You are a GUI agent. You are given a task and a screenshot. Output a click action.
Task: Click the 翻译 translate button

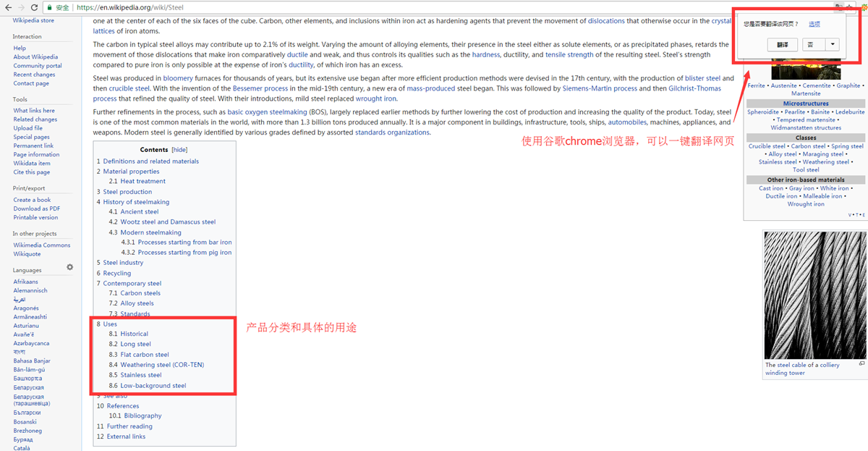[783, 44]
